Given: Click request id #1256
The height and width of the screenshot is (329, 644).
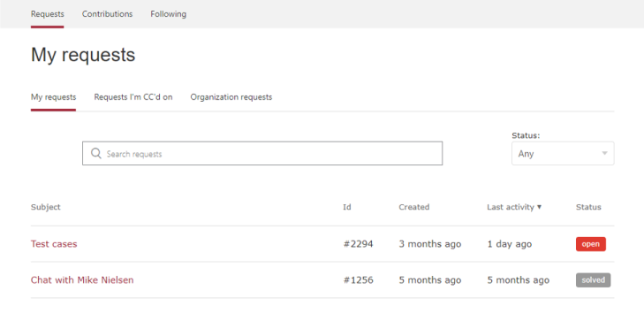Looking at the screenshot, I should [358, 280].
